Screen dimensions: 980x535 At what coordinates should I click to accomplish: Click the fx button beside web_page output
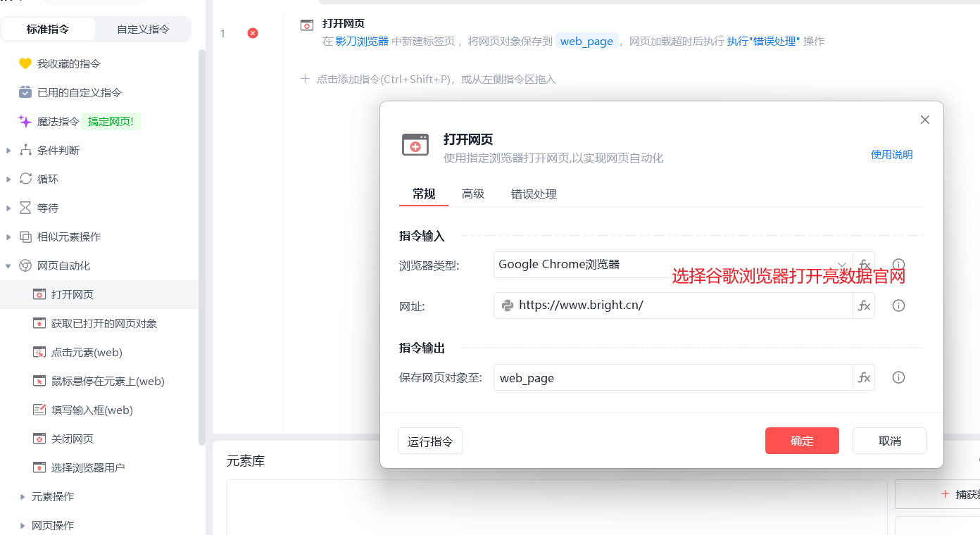click(x=864, y=377)
